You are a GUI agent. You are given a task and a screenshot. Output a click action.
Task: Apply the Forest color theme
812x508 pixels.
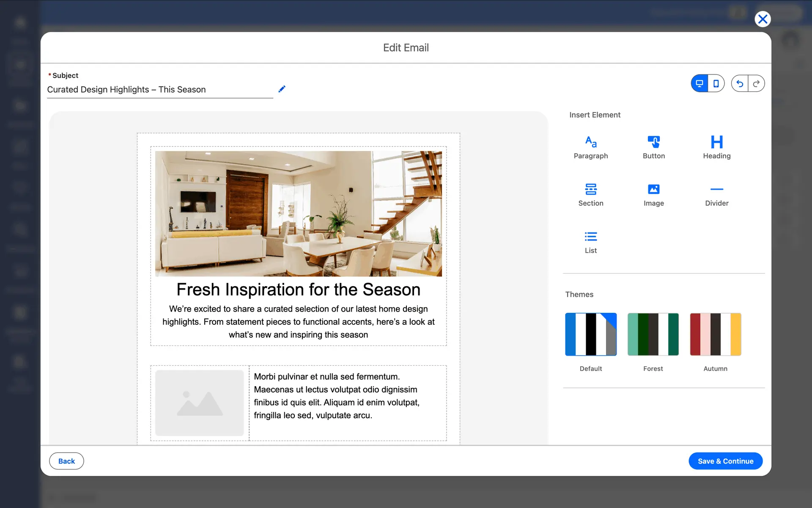pyautogui.click(x=653, y=334)
